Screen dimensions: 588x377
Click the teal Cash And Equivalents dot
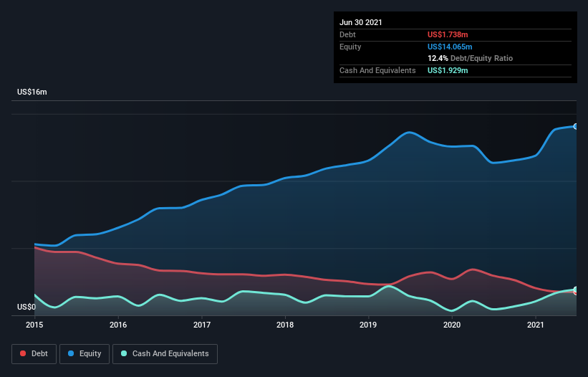click(124, 353)
